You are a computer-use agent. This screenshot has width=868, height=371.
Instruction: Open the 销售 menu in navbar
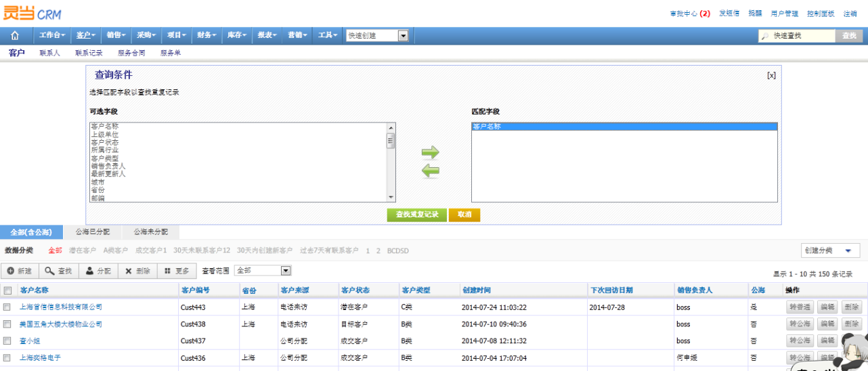point(116,35)
